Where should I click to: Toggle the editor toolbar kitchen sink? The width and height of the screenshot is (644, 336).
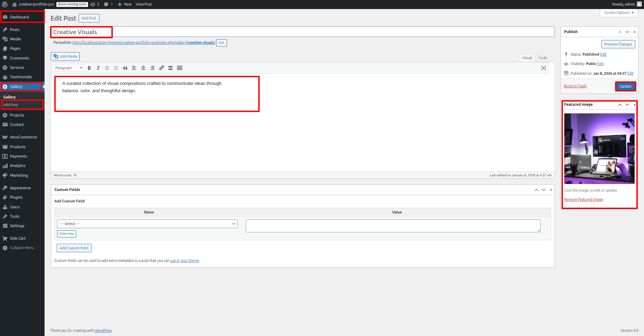180,68
